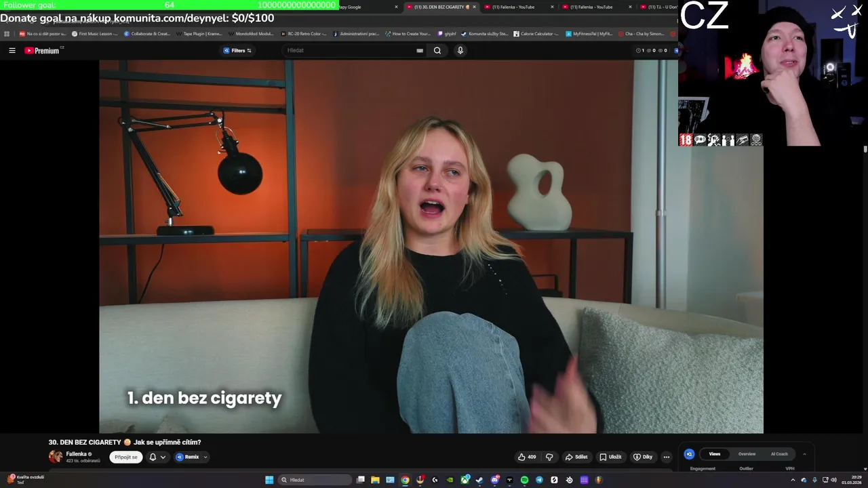The image size is (868, 488).
Task: Open the notification bell dropdown
Action: point(157,457)
